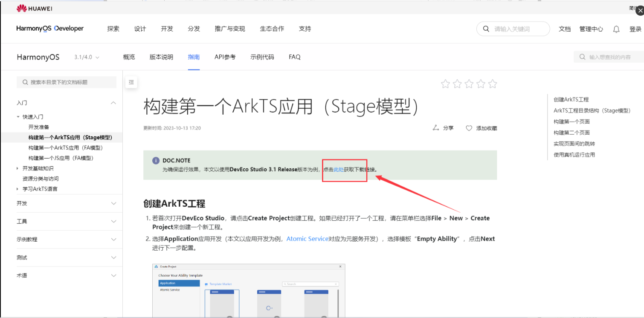
Task: Jump to 实现页面间的跳转 outline entry
Action: point(574,144)
